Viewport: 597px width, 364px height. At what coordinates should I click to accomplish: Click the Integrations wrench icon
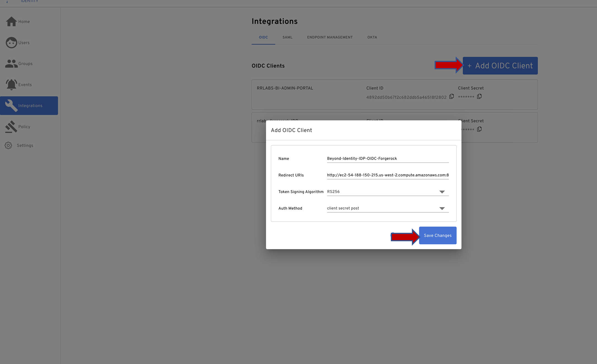[x=11, y=106]
